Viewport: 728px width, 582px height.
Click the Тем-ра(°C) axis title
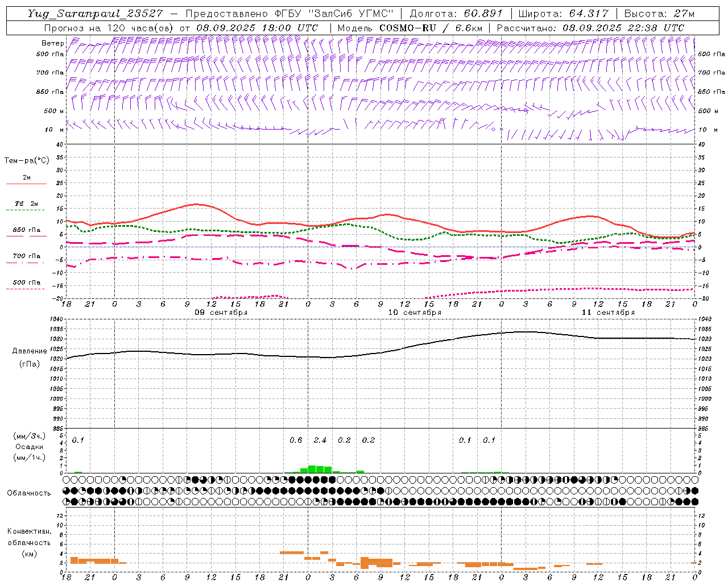(x=27, y=161)
